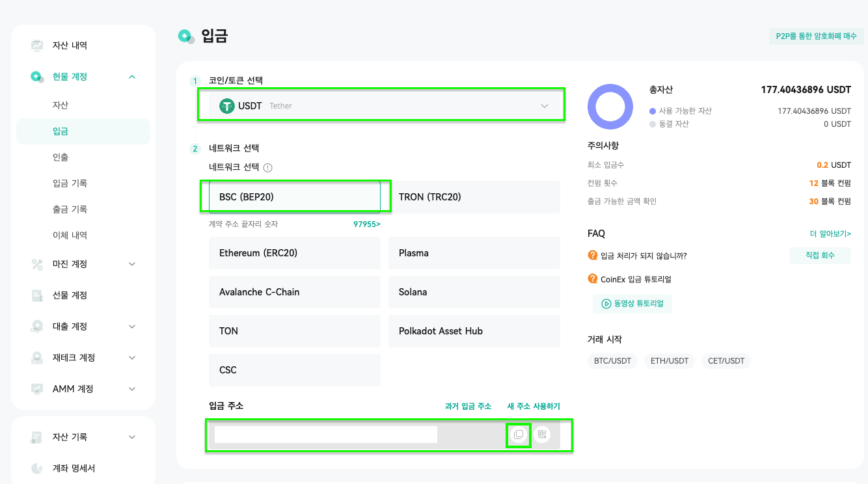Collapse the 현물 계정 sidebar section
Image resolution: width=868 pixels, height=484 pixels.
tap(132, 77)
